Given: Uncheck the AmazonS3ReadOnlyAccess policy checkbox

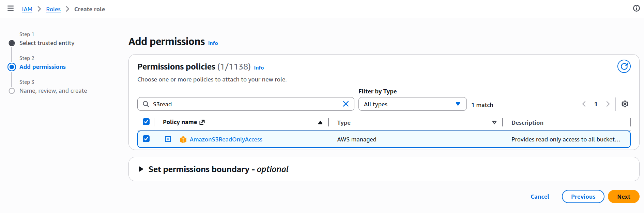Looking at the screenshot, I should tap(146, 139).
